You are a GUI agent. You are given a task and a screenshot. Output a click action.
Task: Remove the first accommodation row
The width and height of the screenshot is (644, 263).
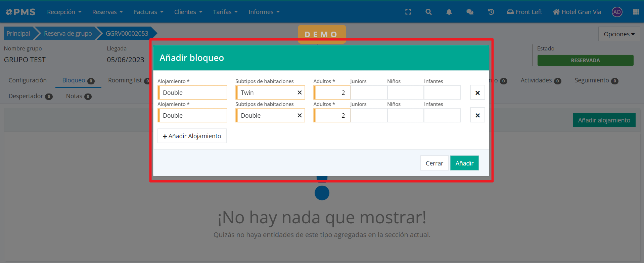tap(477, 92)
